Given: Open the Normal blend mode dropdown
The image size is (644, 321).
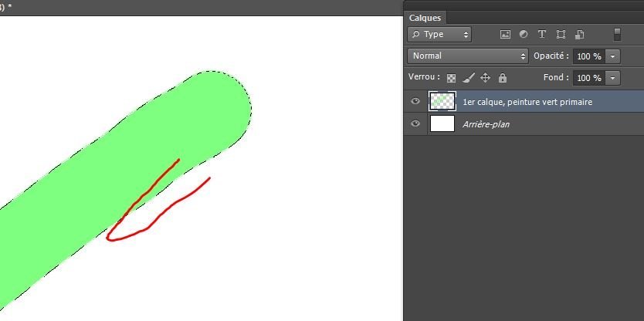Looking at the screenshot, I should click(467, 56).
